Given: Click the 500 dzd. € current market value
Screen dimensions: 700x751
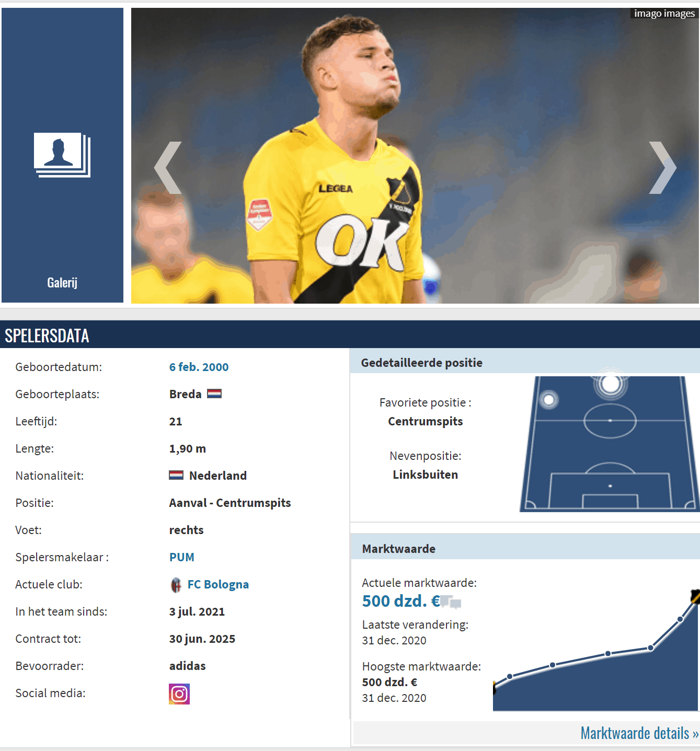Looking at the screenshot, I should tap(401, 601).
